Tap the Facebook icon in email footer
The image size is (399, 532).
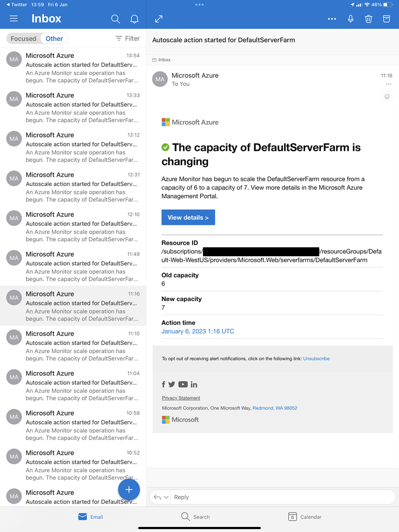(x=164, y=384)
